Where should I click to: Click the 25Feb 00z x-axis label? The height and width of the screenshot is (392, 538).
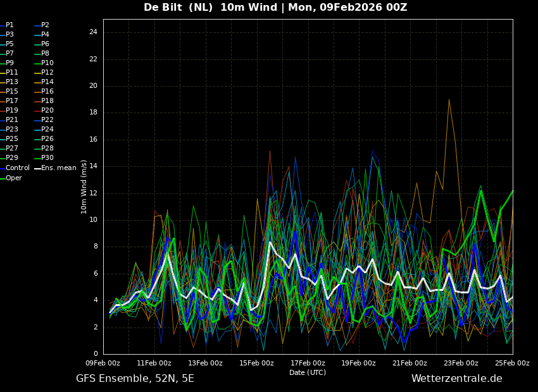pos(511,363)
